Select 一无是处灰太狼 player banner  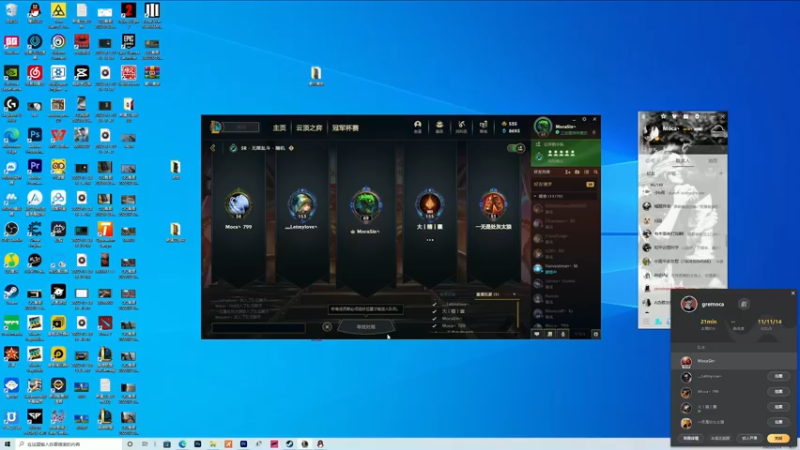point(493,214)
